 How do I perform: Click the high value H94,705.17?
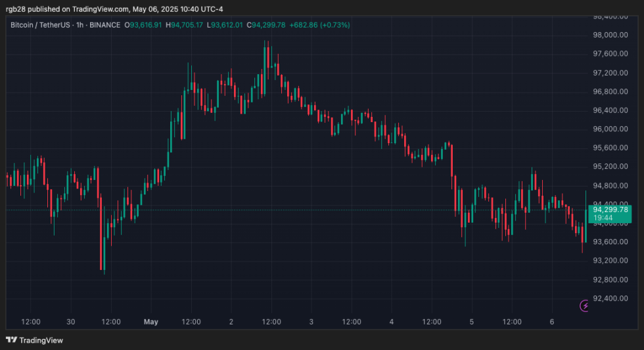(x=185, y=25)
